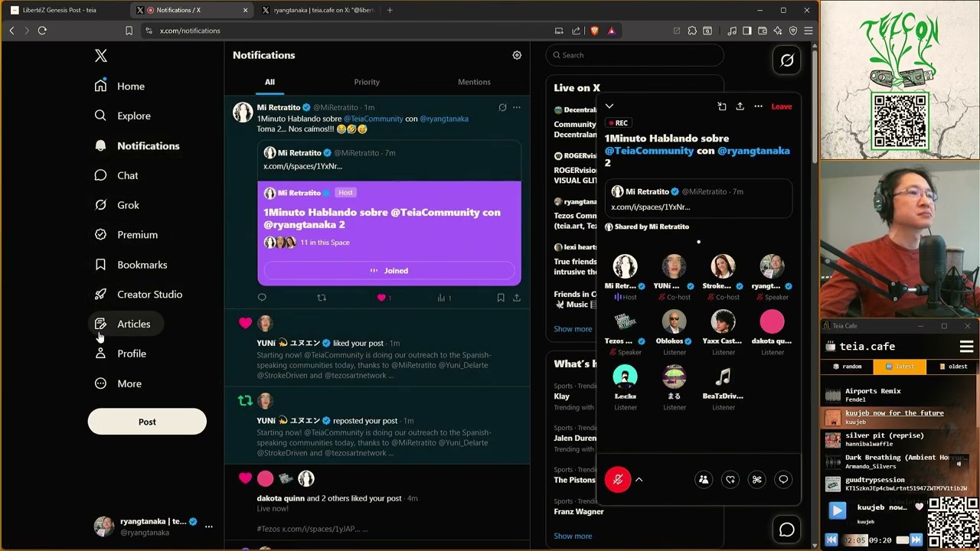
Task: Click Show more under trending list
Action: pos(573,536)
